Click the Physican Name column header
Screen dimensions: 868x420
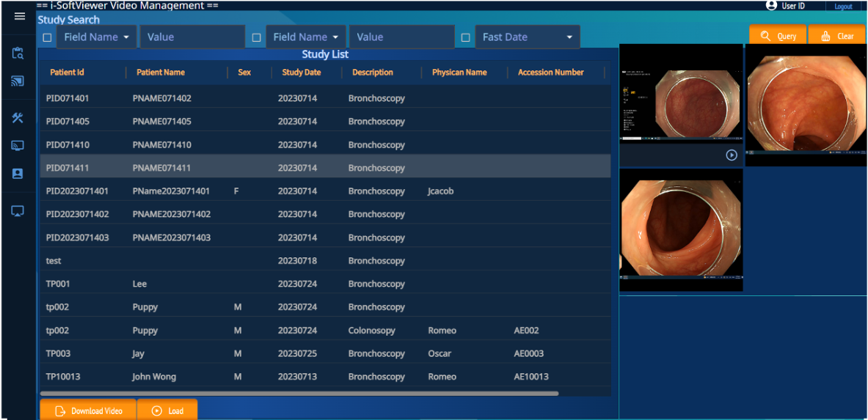tap(459, 73)
